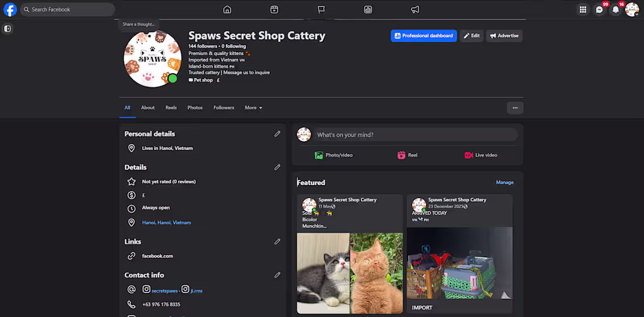Open the apps grid menu icon
The height and width of the screenshot is (317, 644).
click(583, 9)
